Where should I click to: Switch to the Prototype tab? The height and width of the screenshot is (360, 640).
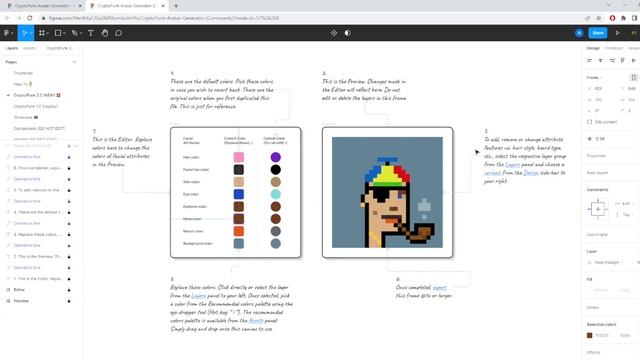click(613, 48)
